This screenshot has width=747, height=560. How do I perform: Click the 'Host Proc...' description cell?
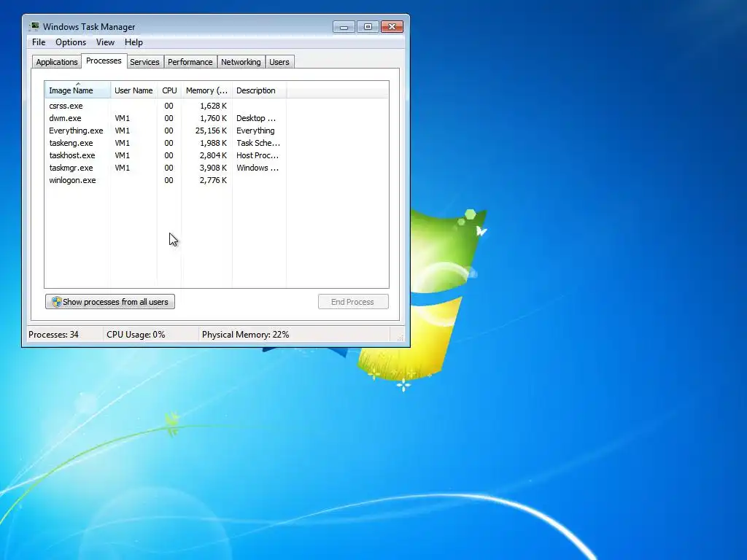coord(258,155)
